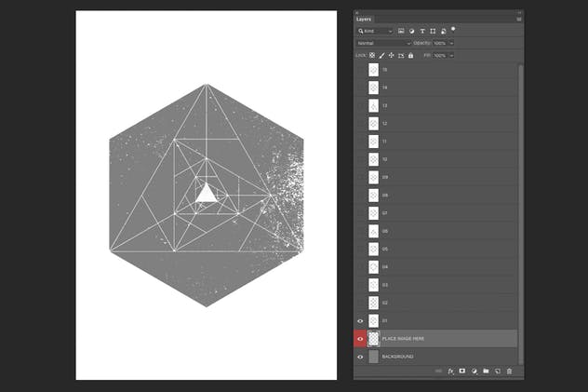Toggle layer filtering on/off switch
This screenshot has height=392, width=588.
pyautogui.click(x=453, y=30)
